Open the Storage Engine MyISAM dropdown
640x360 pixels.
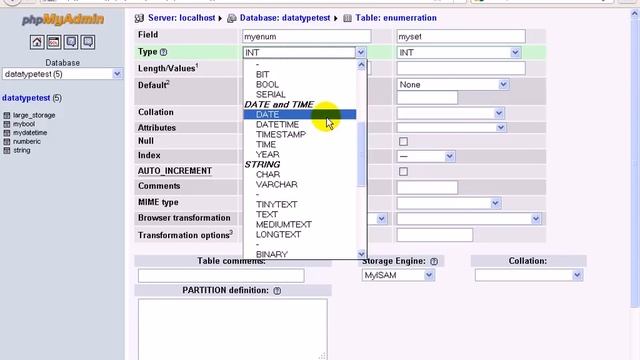click(x=398, y=276)
